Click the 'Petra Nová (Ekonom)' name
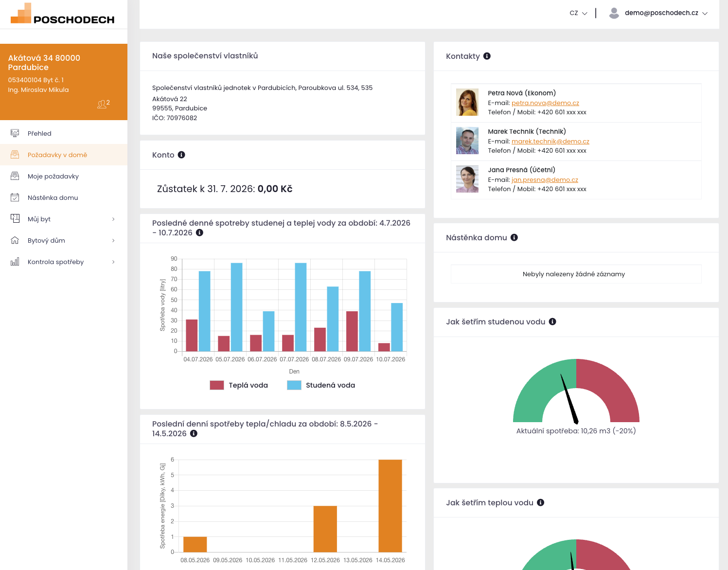Image resolution: width=728 pixels, height=570 pixels. (x=522, y=93)
